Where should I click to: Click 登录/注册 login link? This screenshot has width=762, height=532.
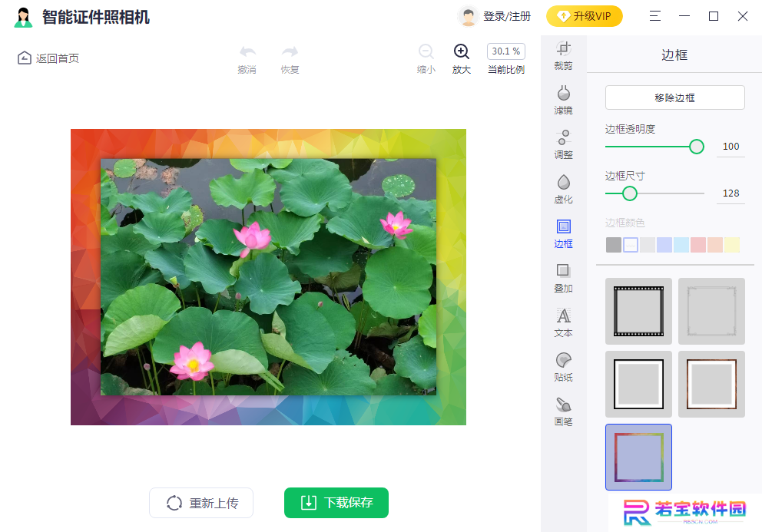coord(507,17)
